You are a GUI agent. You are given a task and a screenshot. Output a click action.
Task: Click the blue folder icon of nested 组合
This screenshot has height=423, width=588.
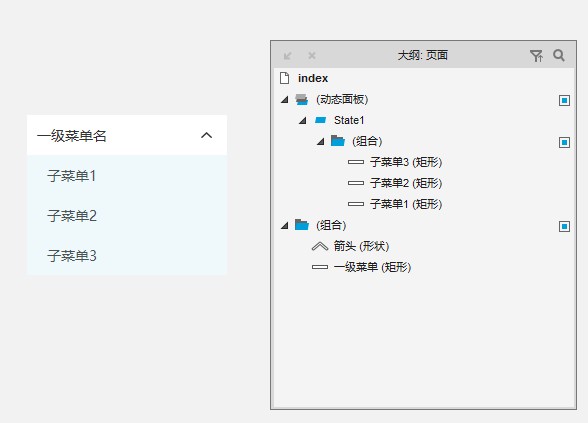(338, 141)
